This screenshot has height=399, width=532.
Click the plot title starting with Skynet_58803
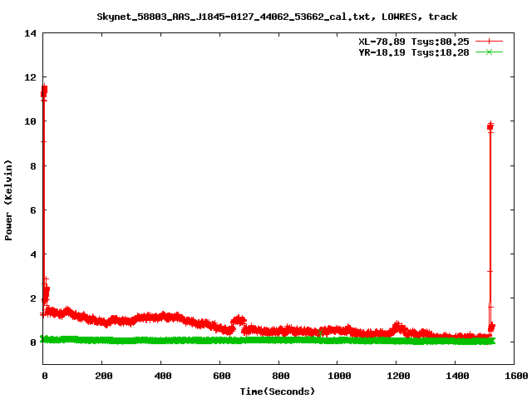click(277, 17)
